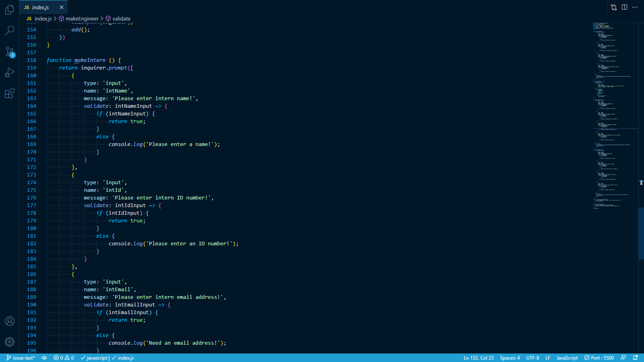Viewport: 644px width, 362px height.
Task: Switch git branch issue-last*
Action: pos(21,358)
